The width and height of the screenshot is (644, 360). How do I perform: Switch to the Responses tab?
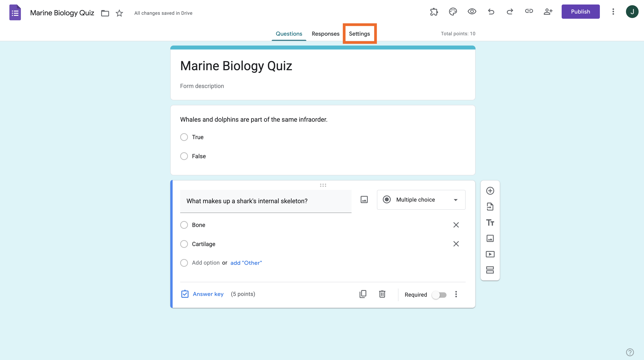325,34
